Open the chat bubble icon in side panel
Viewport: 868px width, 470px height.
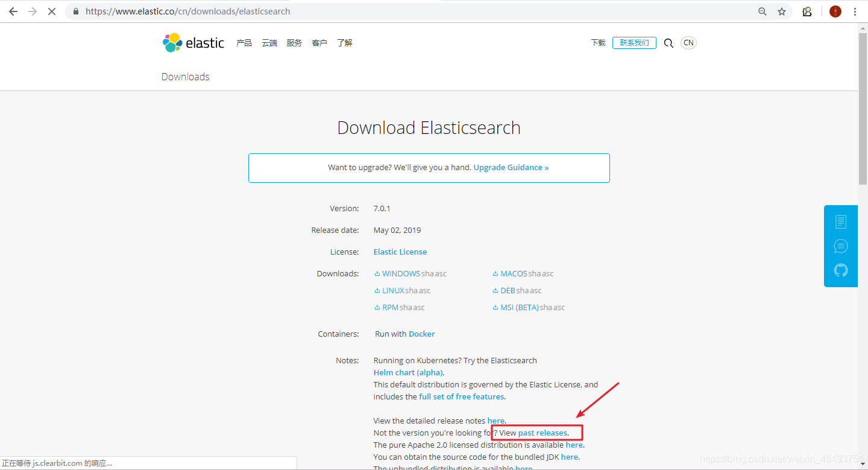click(841, 246)
